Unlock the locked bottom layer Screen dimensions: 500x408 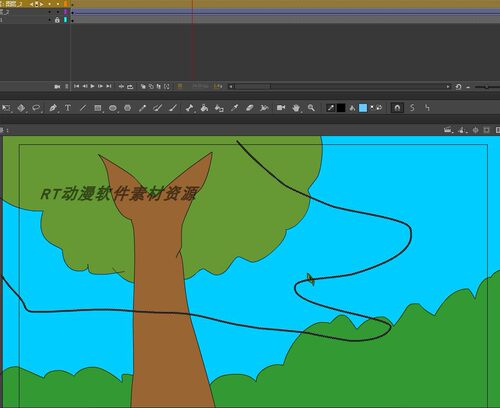(57, 20)
